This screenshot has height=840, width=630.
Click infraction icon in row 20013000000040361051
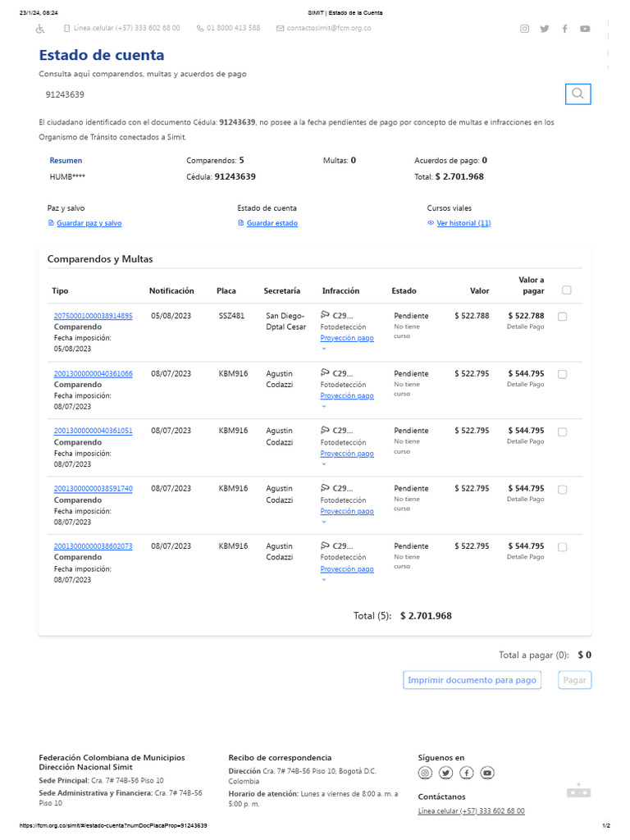click(325, 430)
